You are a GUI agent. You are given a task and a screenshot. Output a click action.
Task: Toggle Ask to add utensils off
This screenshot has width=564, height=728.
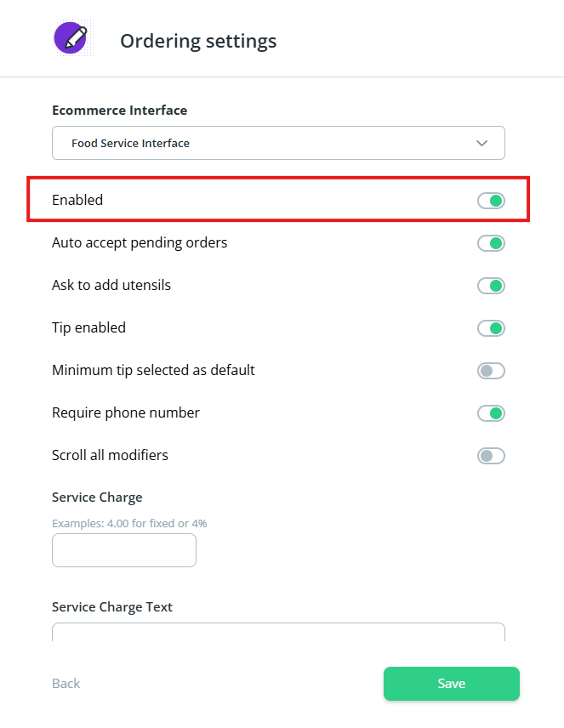coord(491,286)
